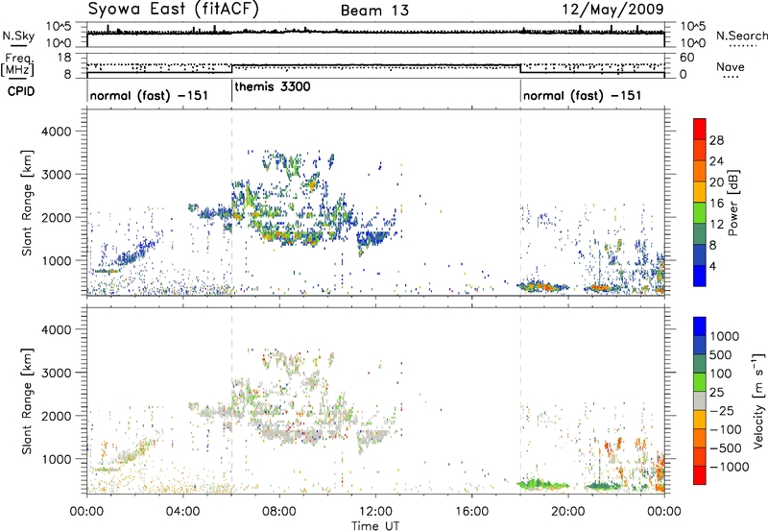Viewport: 768px width, 532px height.
Task: Click the '-1000' value on the velocity colorbar
Action: (729, 467)
